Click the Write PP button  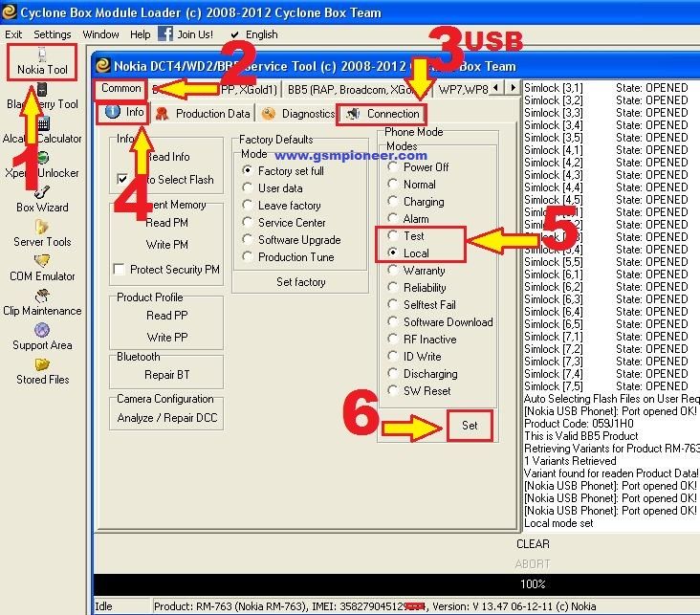(x=166, y=338)
